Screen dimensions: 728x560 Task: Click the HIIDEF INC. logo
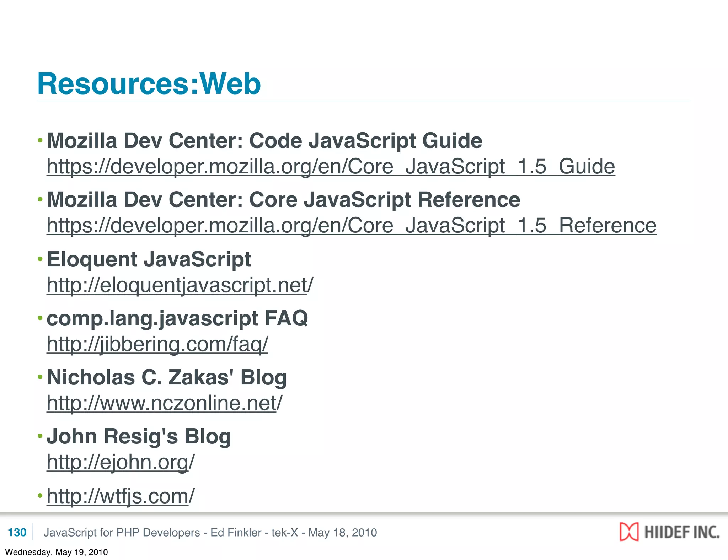(670, 532)
